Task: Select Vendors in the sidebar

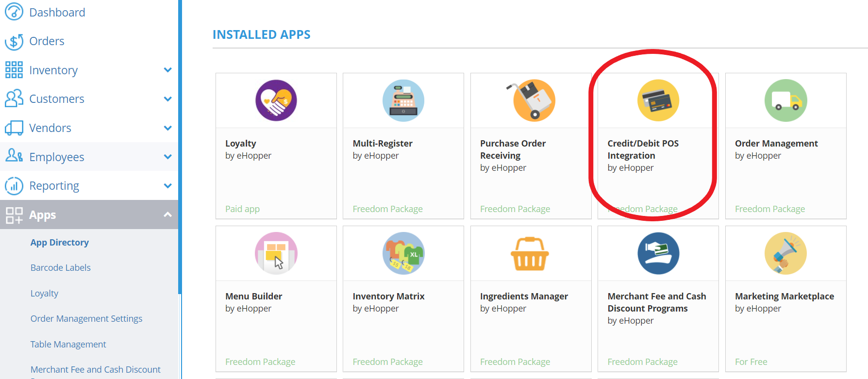Action: pos(50,128)
